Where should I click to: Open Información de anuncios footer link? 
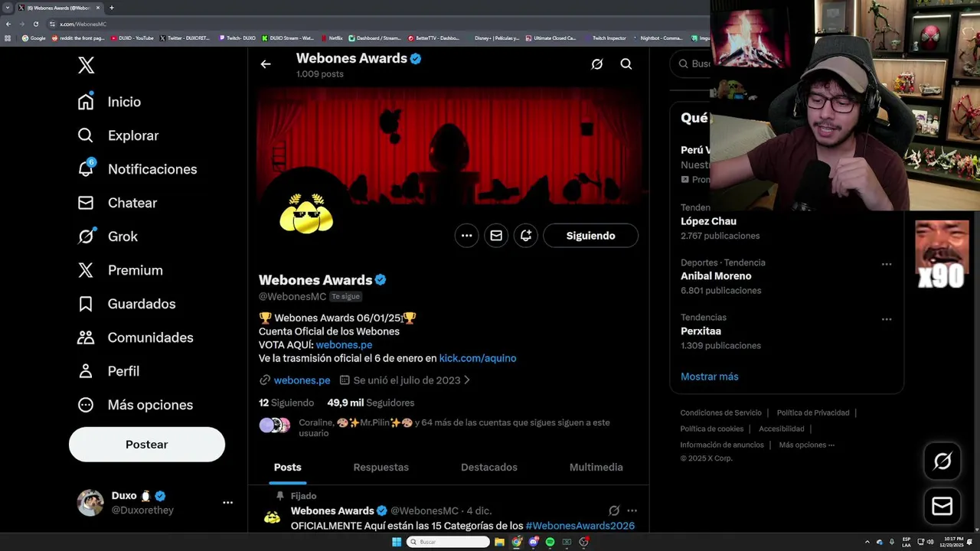click(x=722, y=445)
